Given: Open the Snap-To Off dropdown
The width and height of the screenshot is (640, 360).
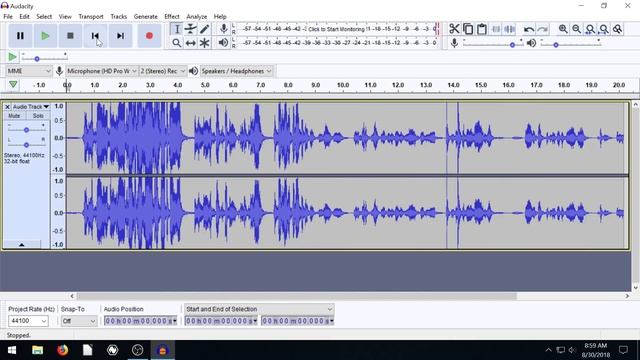Looking at the screenshot, I should pos(79,321).
